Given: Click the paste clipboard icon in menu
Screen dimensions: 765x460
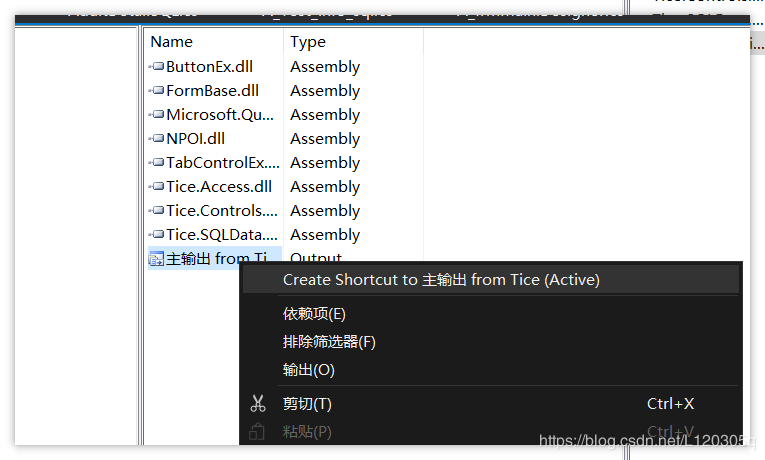Looking at the screenshot, I should coord(258,432).
